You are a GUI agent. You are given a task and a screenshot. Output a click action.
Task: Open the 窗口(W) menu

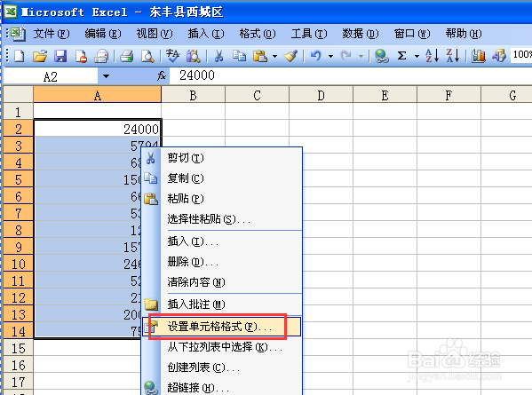tap(412, 34)
